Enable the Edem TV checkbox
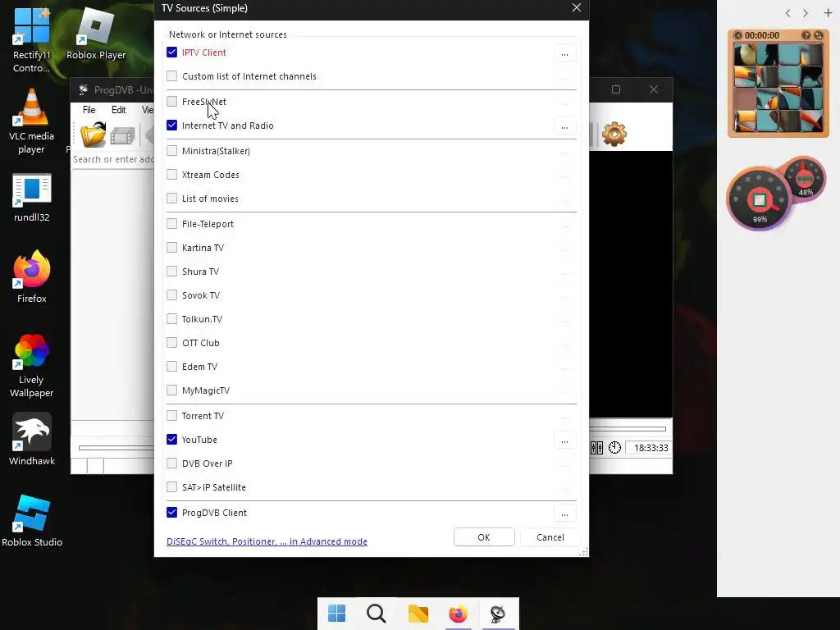The width and height of the screenshot is (840, 630). 172,367
